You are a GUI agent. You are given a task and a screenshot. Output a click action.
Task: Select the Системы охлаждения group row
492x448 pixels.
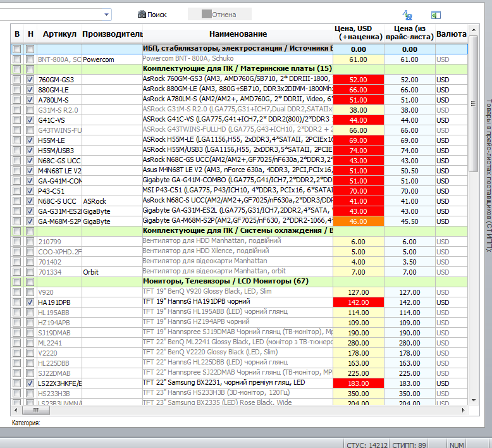point(239,231)
